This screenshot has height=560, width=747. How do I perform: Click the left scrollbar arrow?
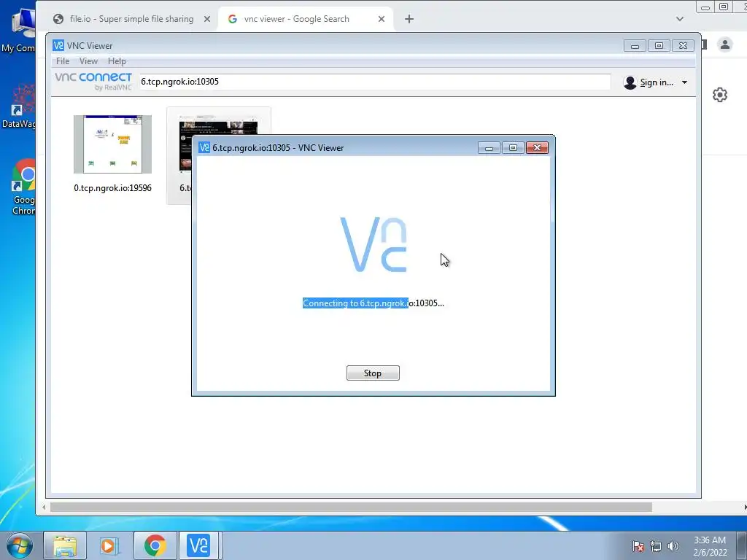click(x=44, y=507)
